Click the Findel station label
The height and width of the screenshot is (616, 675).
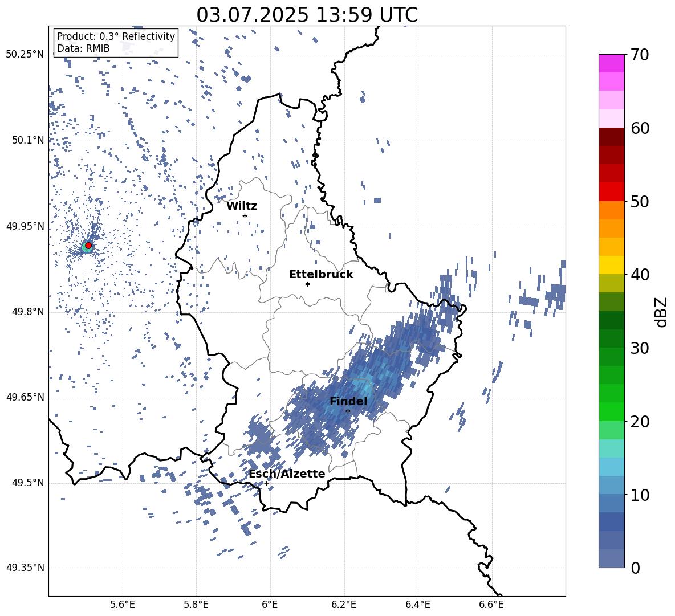point(348,401)
